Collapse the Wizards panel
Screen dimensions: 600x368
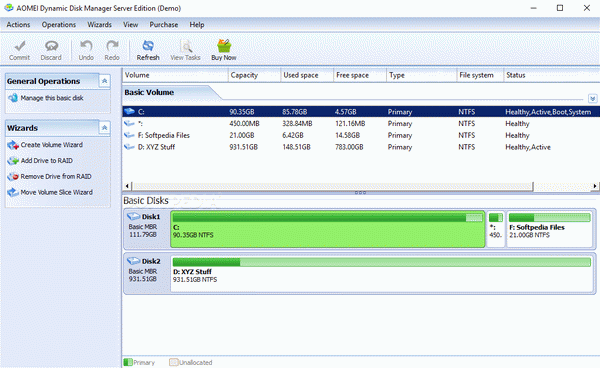104,128
